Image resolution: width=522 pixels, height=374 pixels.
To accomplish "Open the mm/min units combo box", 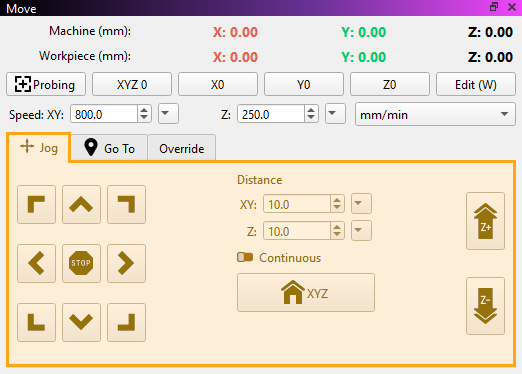I will (x=435, y=114).
